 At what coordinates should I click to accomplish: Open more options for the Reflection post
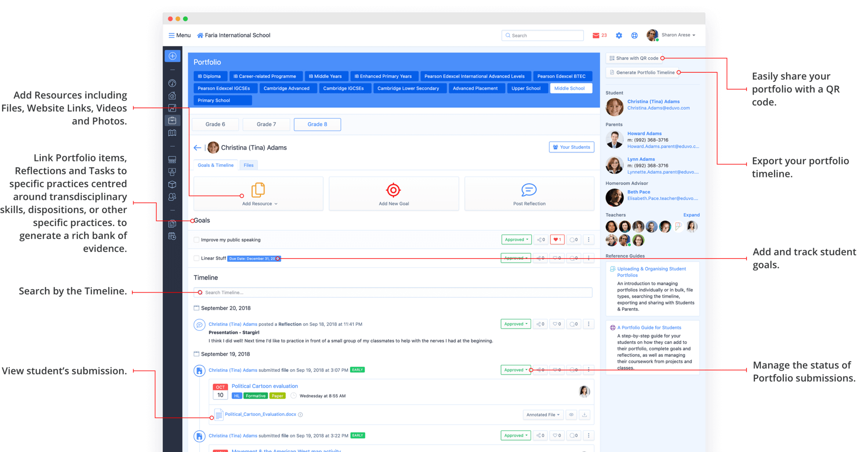589,324
